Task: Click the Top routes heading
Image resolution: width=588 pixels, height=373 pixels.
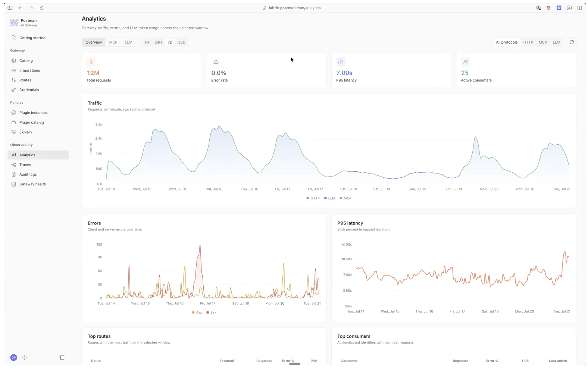Action: (x=99, y=336)
